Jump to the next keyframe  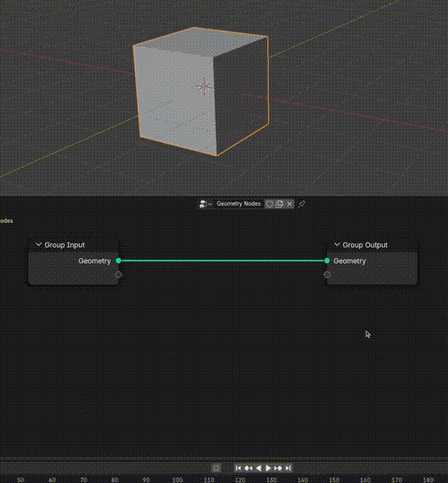[278, 468]
